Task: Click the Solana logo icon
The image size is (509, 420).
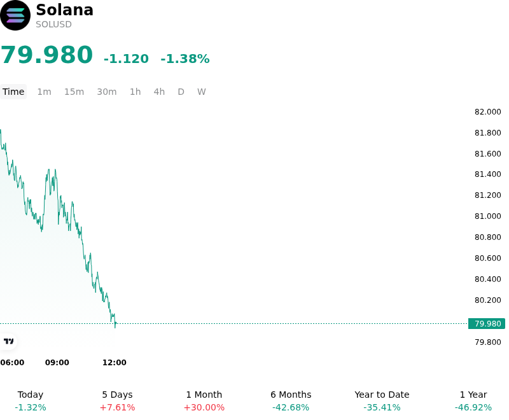Action: [15, 15]
